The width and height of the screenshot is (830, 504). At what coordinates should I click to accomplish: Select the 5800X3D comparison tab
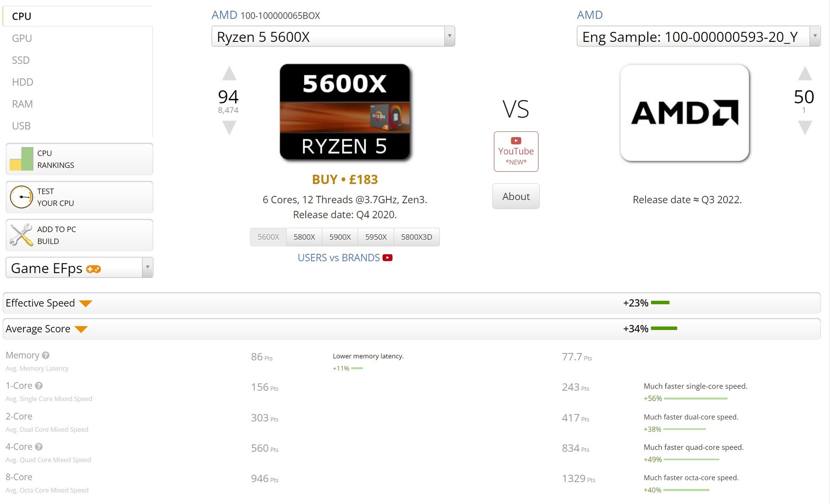tap(416, 237)
